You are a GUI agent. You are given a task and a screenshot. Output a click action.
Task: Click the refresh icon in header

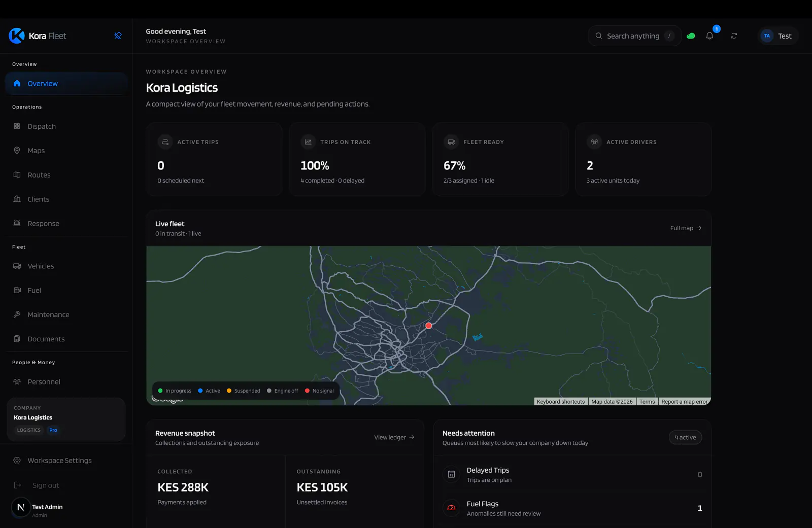[x=734, y=36]
